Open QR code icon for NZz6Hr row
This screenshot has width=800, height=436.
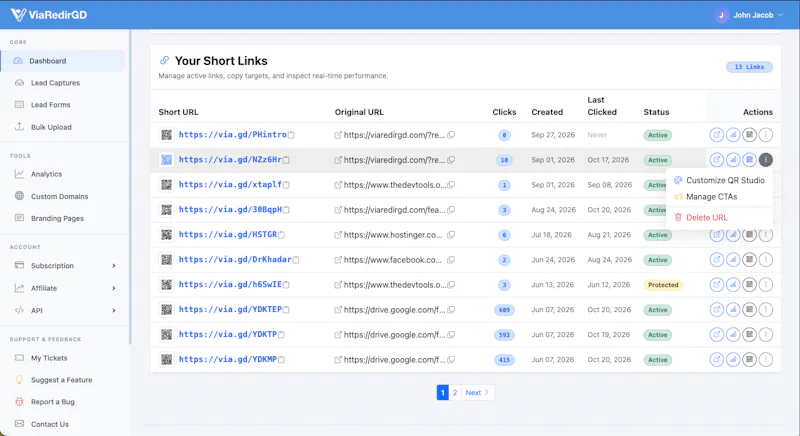pyautogui.click(x=749, y=160)
